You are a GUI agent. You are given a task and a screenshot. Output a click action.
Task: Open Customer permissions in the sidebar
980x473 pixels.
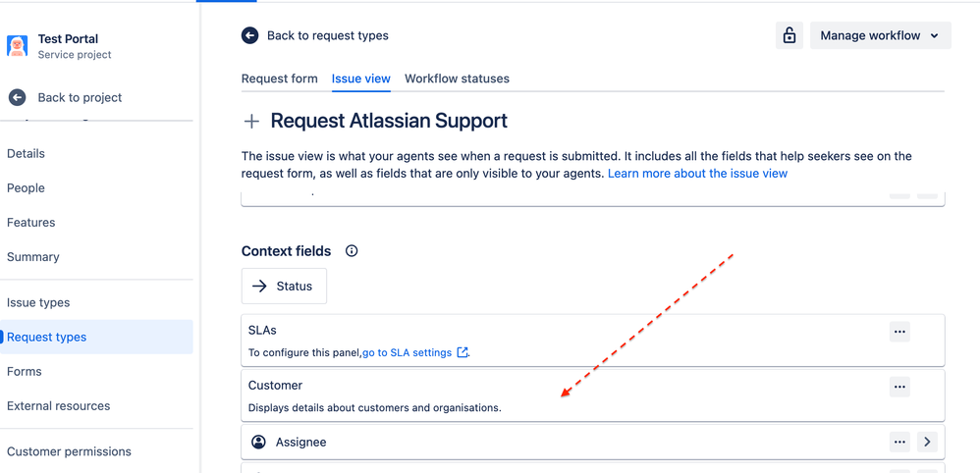coord(70,451)
